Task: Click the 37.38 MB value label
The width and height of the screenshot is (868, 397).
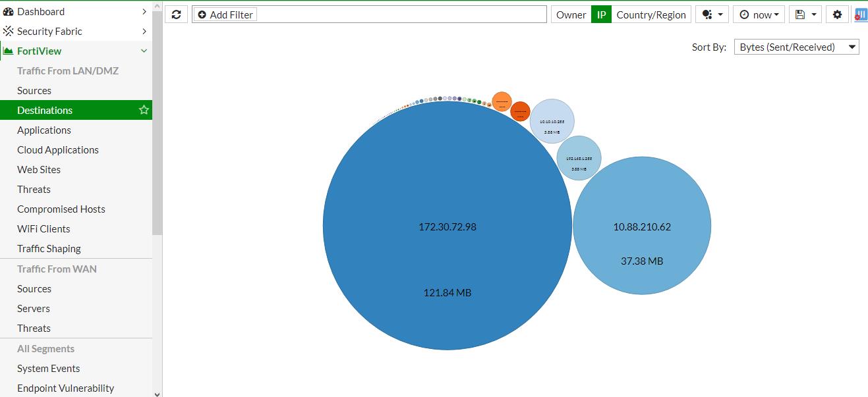Action: pyautogui.click(x=642, y=261)
